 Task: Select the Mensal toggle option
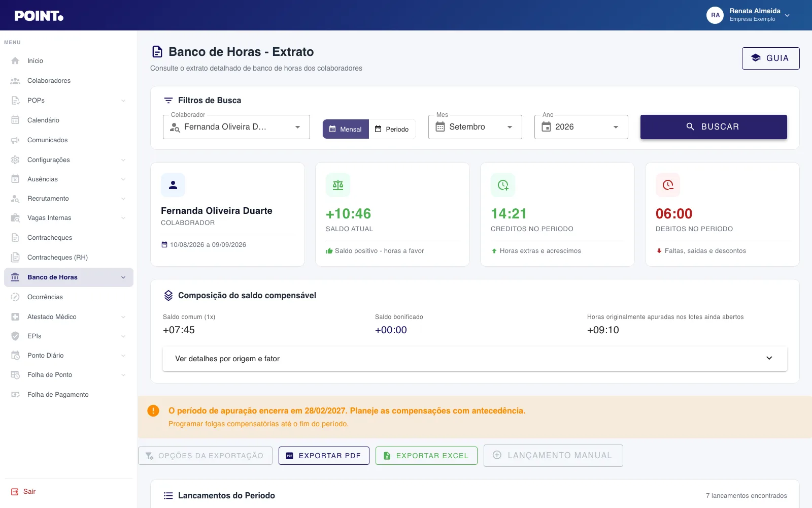[346, 129]
